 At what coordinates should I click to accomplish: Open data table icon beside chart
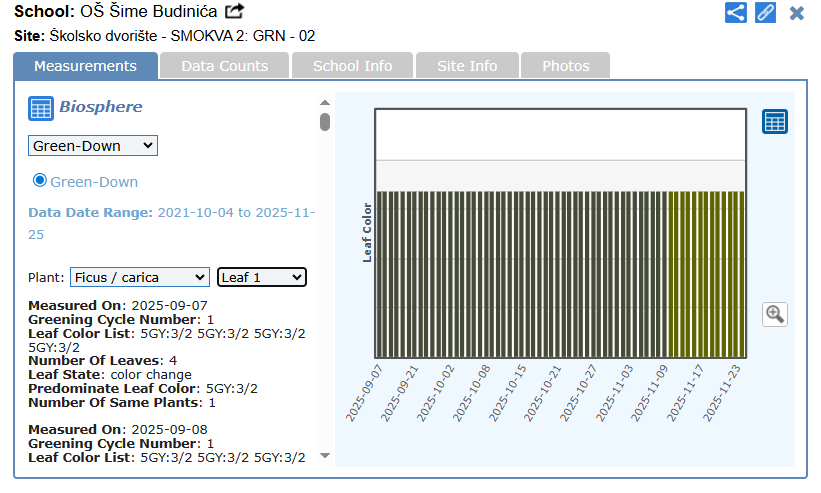coord(775,121)
